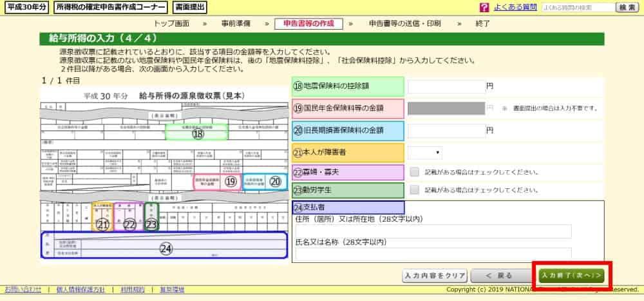Image resolution: width=644 pixels, height=301 pixels.
Task: Go to トップ画面 step
Action: 172,24
